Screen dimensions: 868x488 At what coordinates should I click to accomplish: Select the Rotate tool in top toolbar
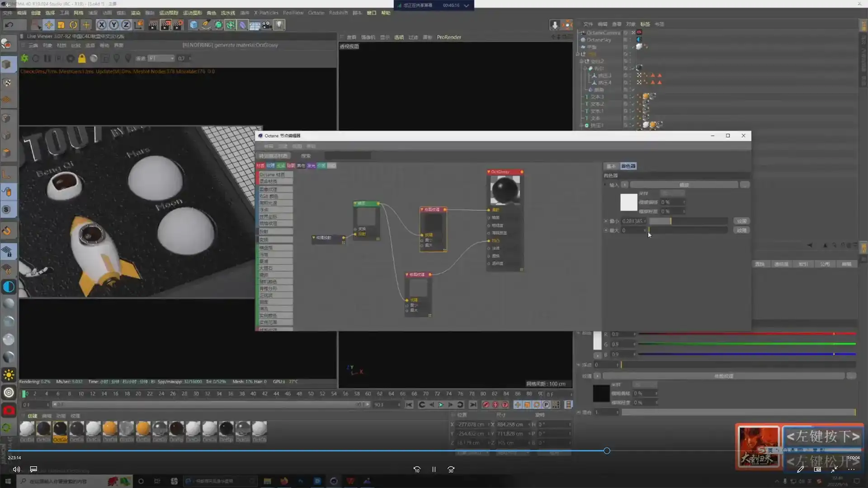[x=73, y=25]
